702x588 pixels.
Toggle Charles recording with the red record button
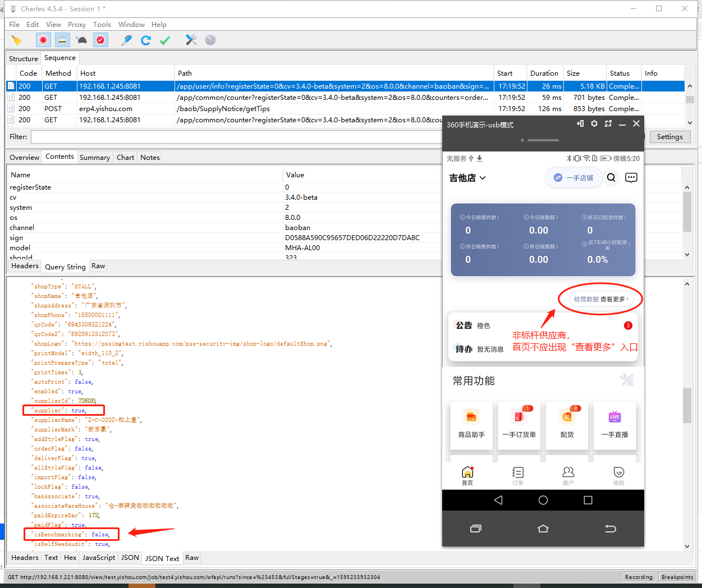(43, 40)
